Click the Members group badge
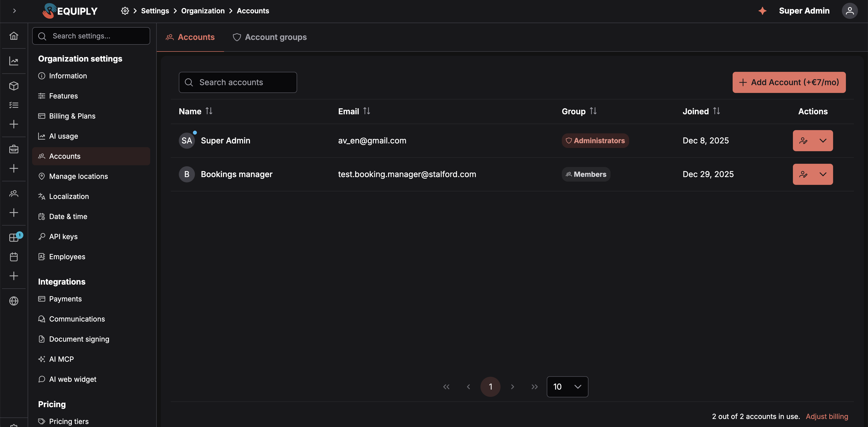Viewport: 868px width, 427px height. 586,174
